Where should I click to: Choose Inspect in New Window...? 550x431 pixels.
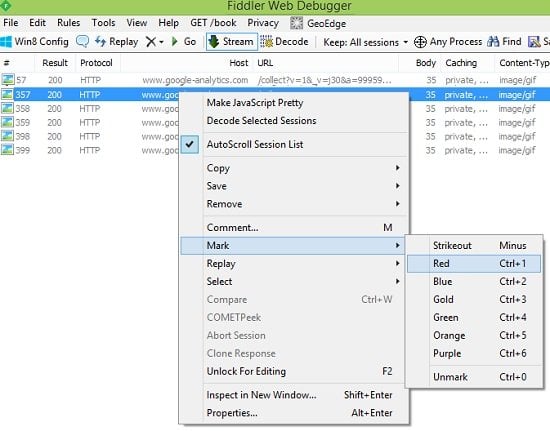click(x=294, y=395)
